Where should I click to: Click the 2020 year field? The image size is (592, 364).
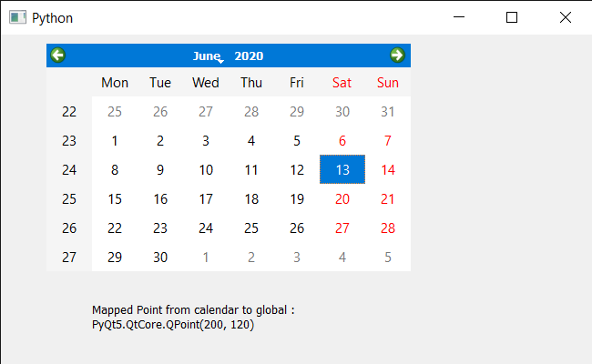[249, 56]
